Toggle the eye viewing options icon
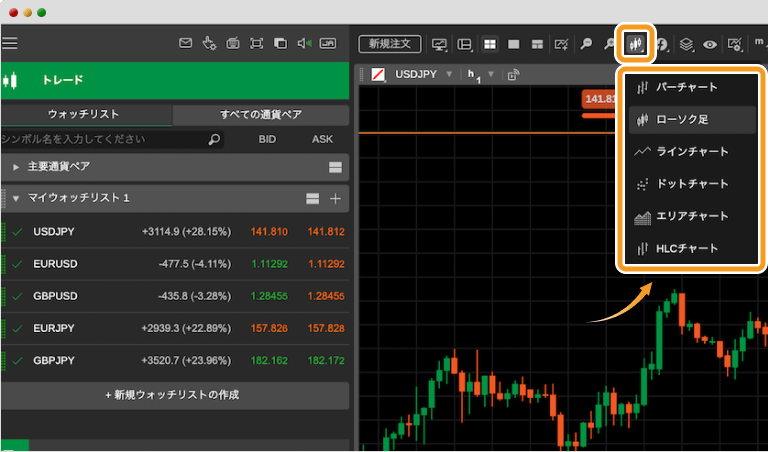This screenshot has height=452, width=768. (x=710, y=45)
